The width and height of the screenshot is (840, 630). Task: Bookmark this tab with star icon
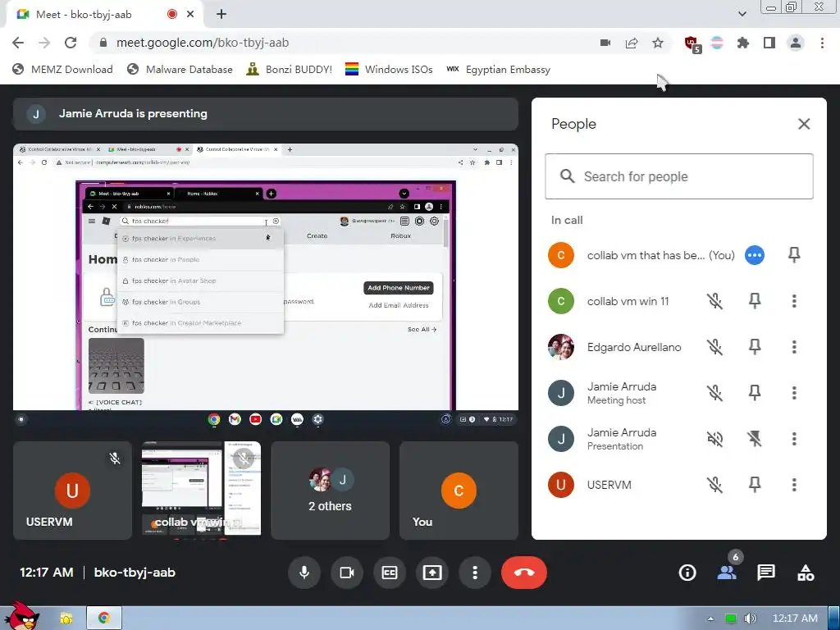(x=658, y=43)
